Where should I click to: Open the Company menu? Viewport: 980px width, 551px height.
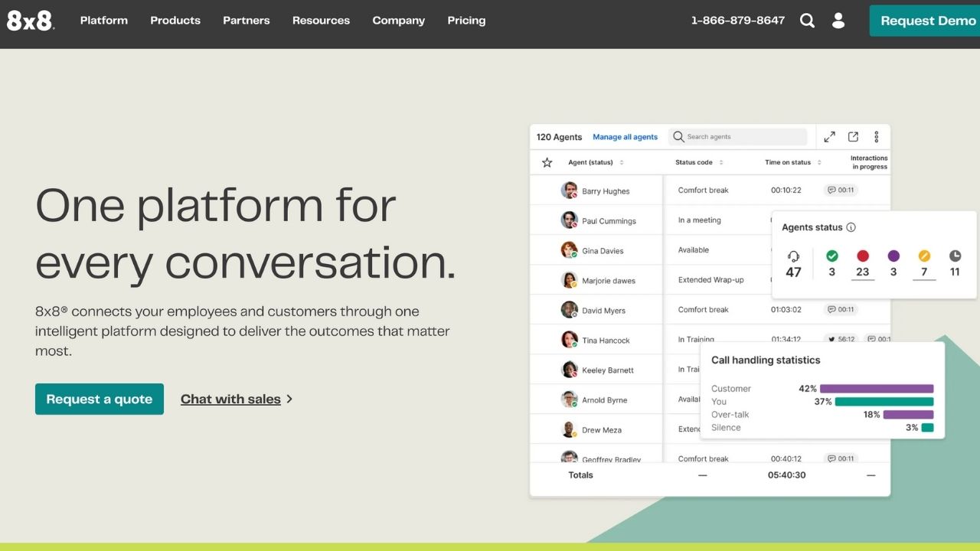(398, 21)
